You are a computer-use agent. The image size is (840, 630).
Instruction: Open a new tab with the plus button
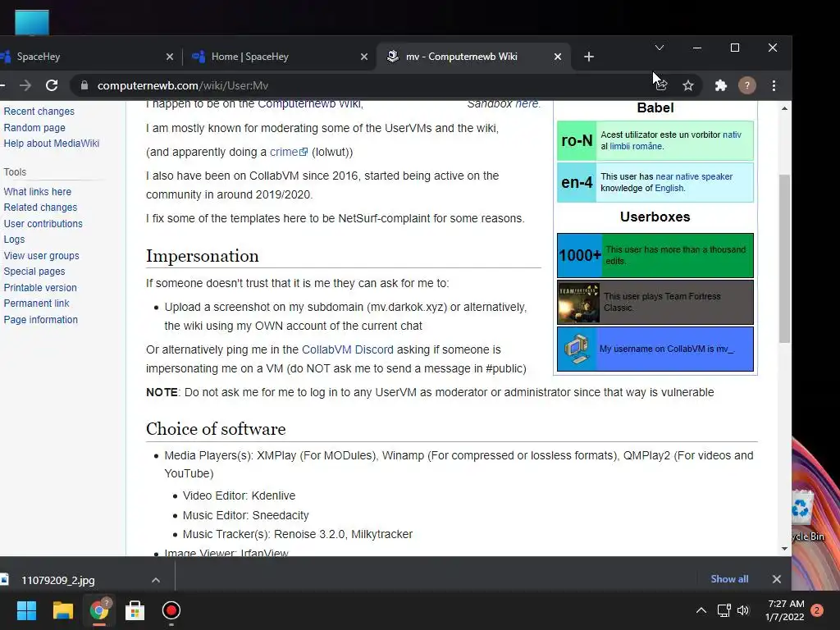pos(589,57)
